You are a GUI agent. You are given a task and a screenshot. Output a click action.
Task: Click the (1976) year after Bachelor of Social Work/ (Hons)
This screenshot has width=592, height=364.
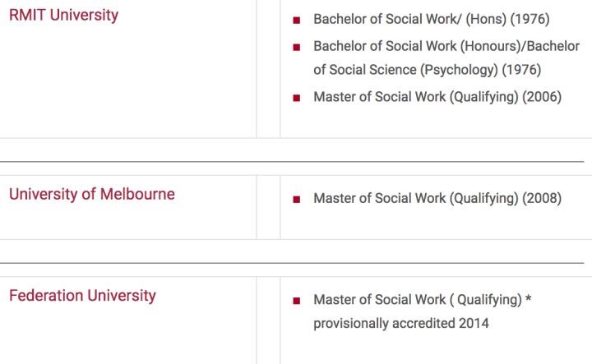coord(530,19)
